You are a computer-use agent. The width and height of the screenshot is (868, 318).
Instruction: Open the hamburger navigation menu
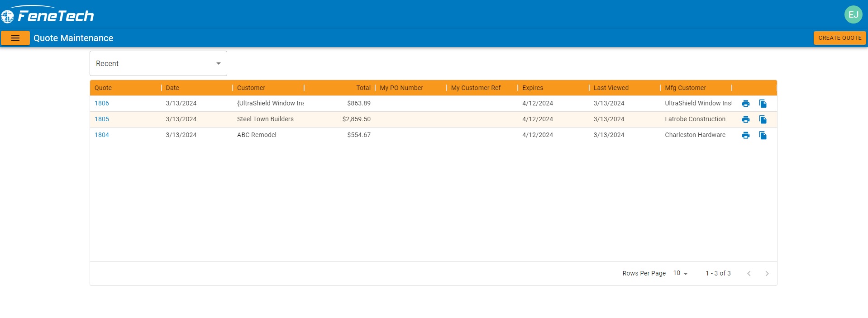tap(15, 38)
